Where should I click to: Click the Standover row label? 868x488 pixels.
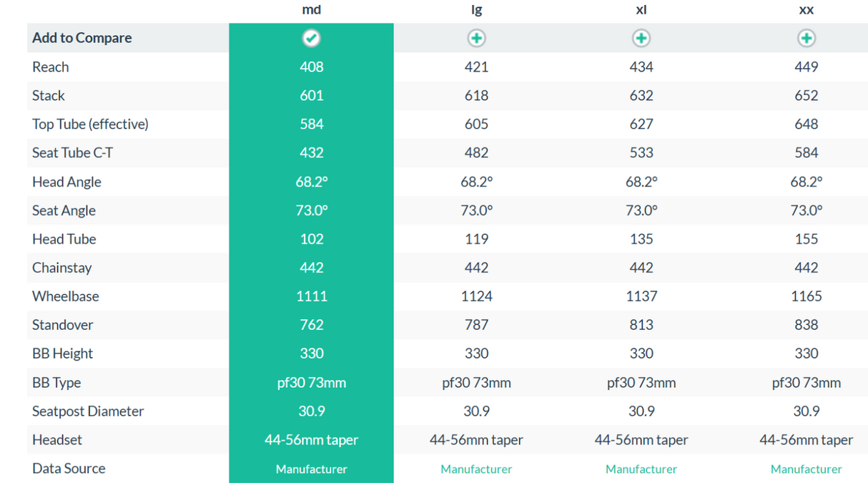[63, 325]
